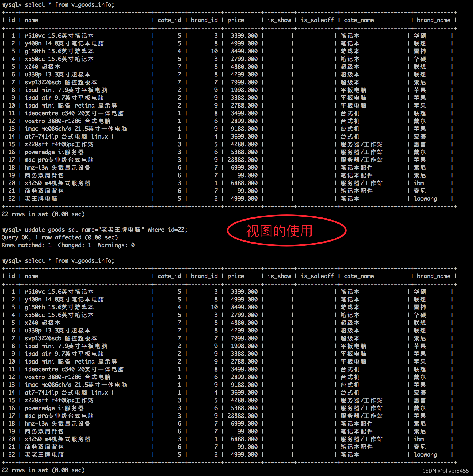
Task: Select 'x3250 m4机架式服务器' in the lower table
Action: (58, 439)
